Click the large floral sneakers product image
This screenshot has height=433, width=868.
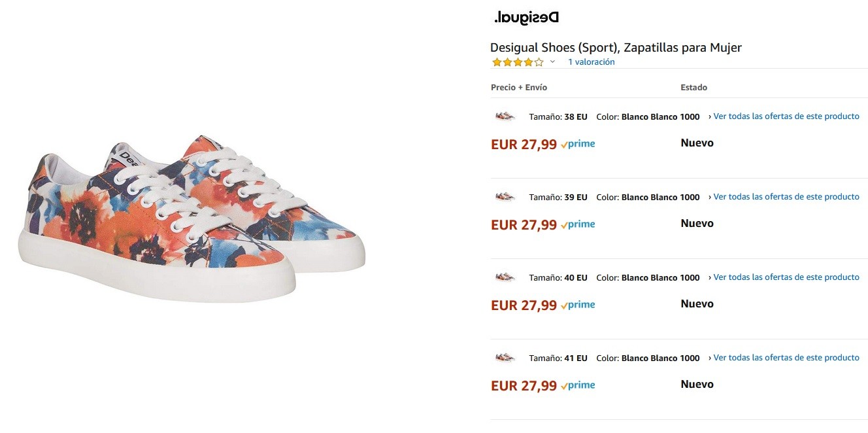click(x=192, y=218)
